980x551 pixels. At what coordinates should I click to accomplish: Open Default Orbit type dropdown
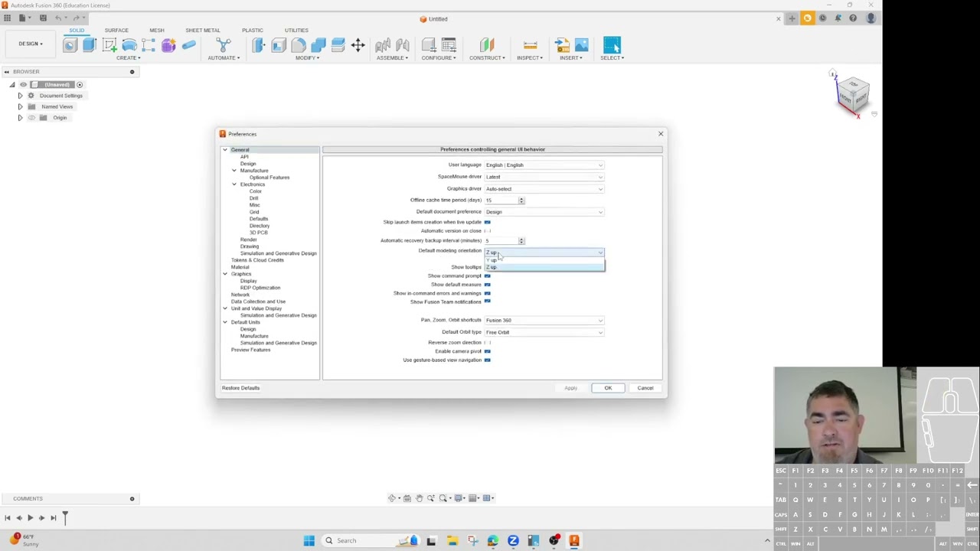[x=544, y=332]
